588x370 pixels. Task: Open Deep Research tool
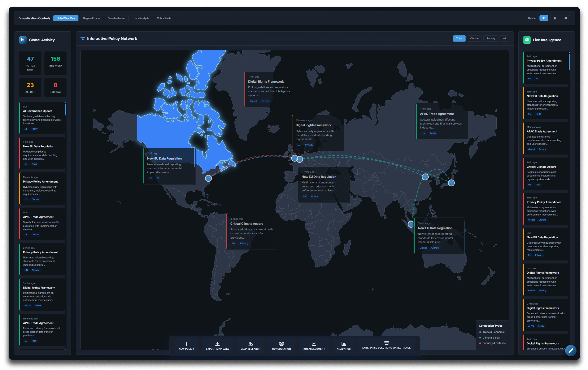coord(250,344)
